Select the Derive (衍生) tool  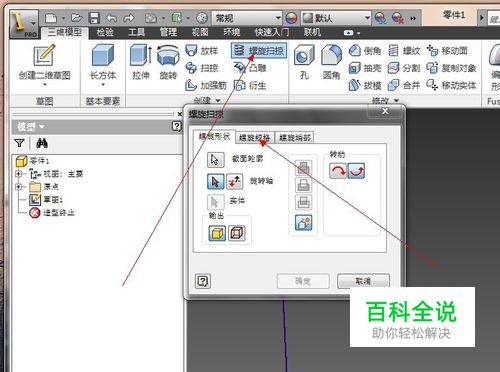tap(250, 85)
